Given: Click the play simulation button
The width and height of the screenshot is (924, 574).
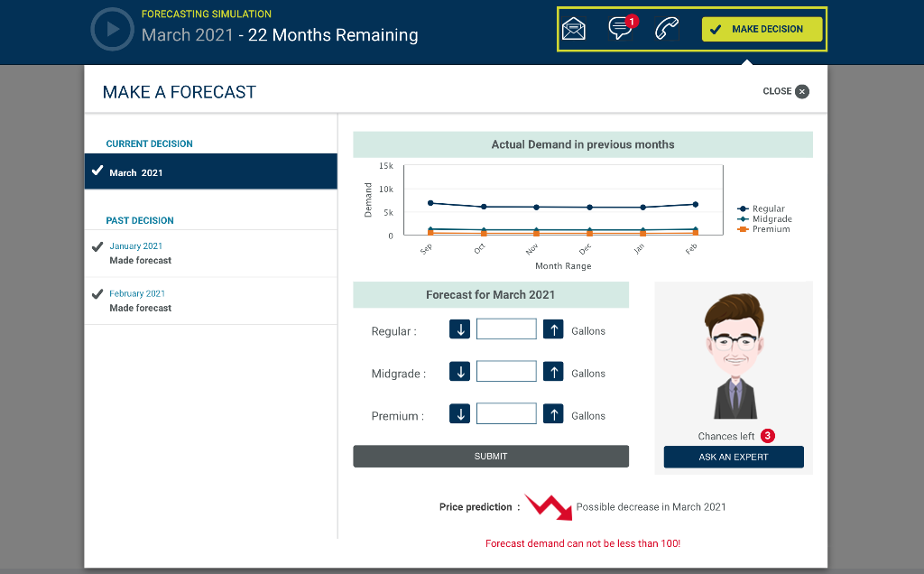Looking at the screenshot, I should tap(112, 30).
